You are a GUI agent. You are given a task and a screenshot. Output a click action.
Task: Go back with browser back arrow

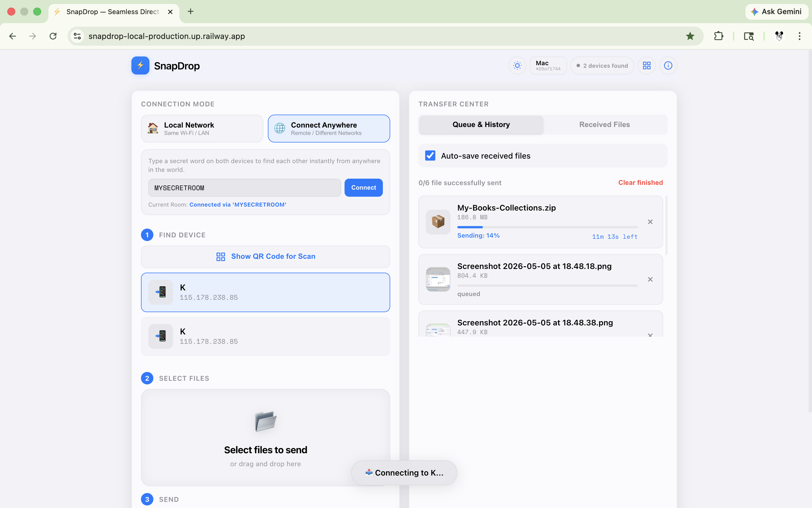click(x=12, y=36)
